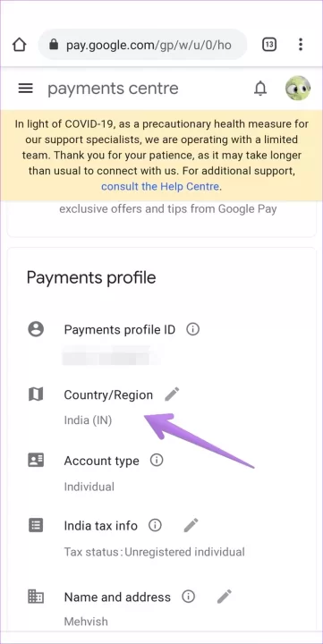Show info for Payments profile ID
The width and height of the screenshot is (323, 644).
point(192,329)
